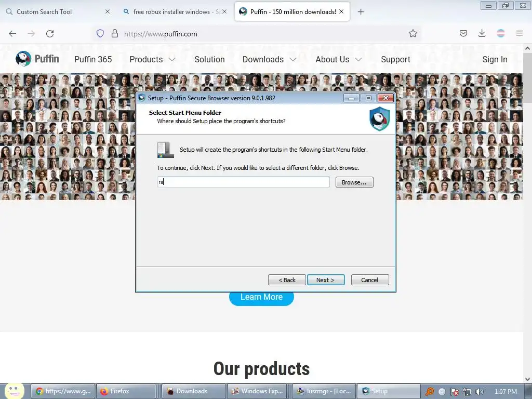
Task: Open a new tab with the plus icon
Action: tap(361, 12)
